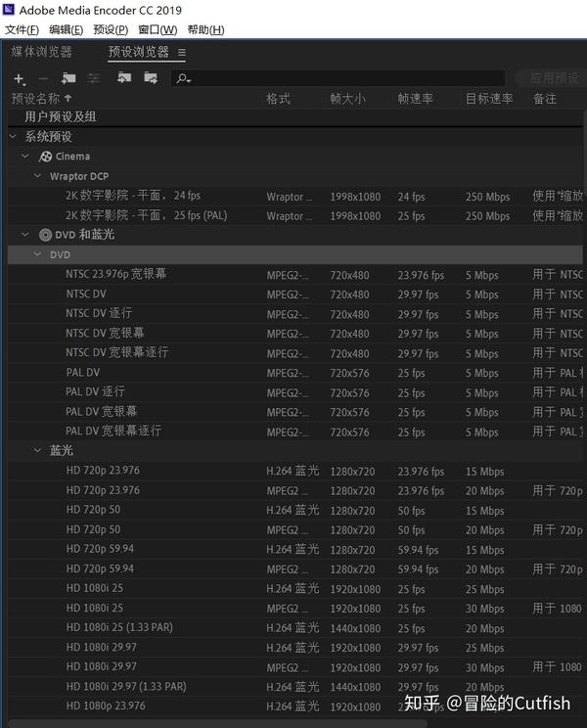The height and width of the screenshot is (728, 587).
Task: Click 720x576 in the PAL DV row
Action: pos(349,373)
